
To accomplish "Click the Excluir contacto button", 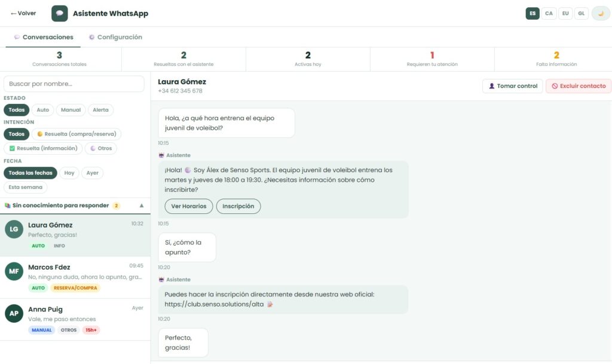I will click(x=578, y=86).
